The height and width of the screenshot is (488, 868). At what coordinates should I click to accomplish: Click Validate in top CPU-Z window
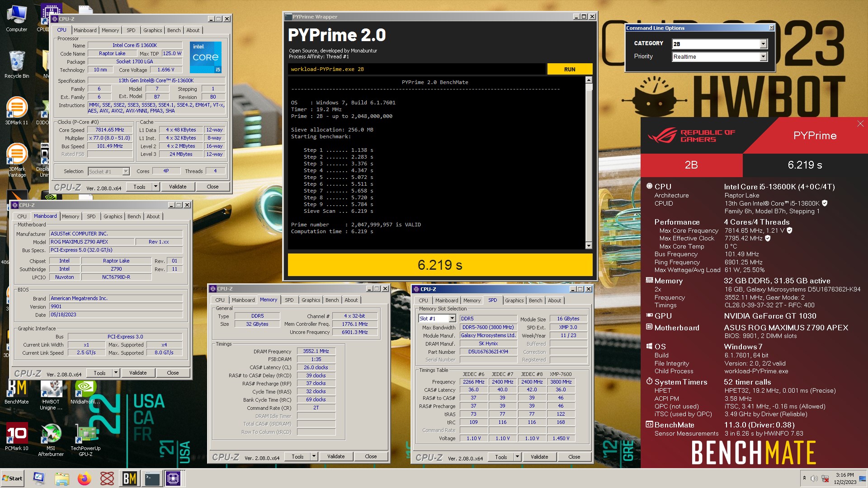coord(178,187)
